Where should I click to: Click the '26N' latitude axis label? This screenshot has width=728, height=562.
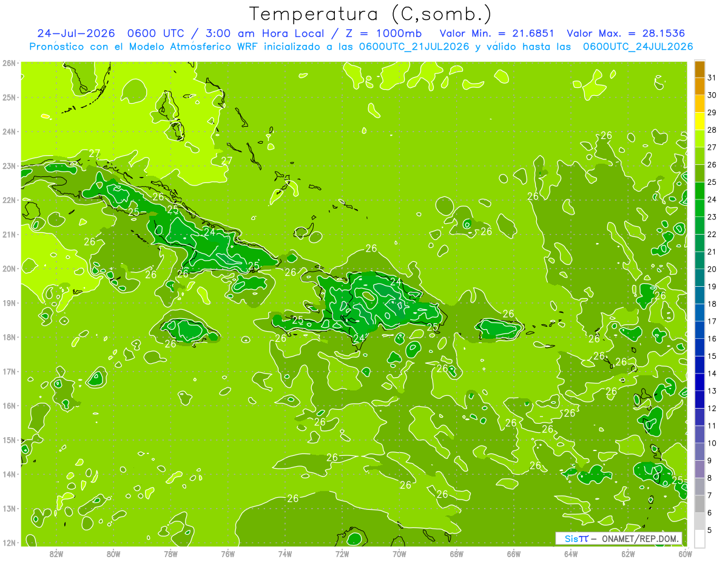pos(8,62)
